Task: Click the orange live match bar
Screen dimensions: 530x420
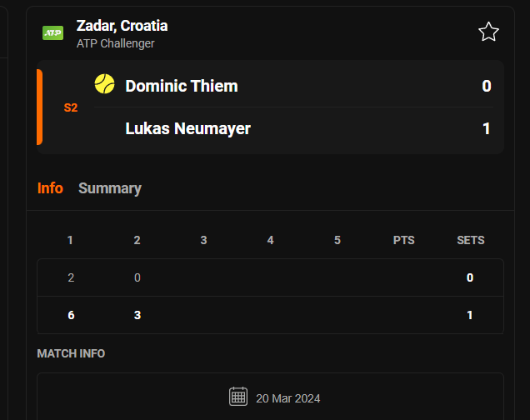Action: 39,107
